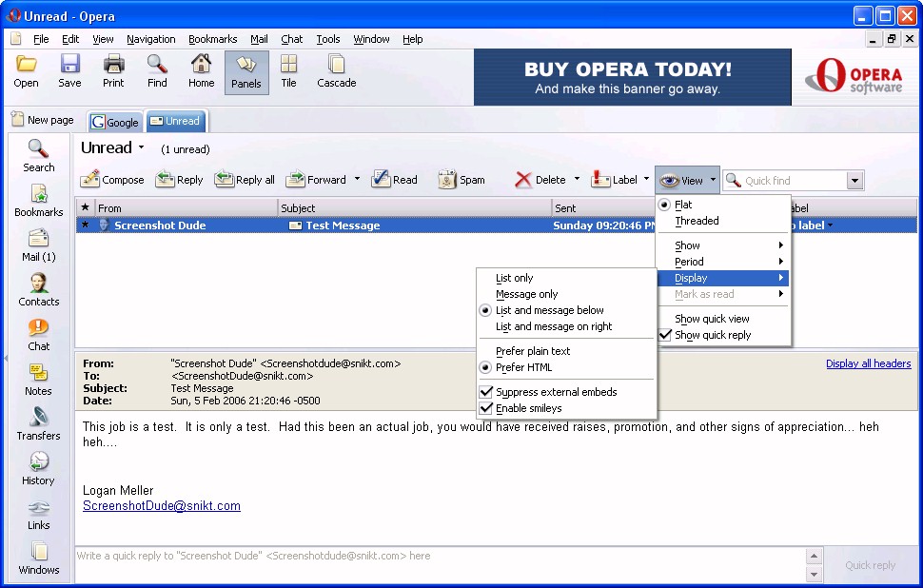The width and height of the screenshot is (923, 588).
Task: Expand the Quick find dropdown arrow
Action: 854,181
